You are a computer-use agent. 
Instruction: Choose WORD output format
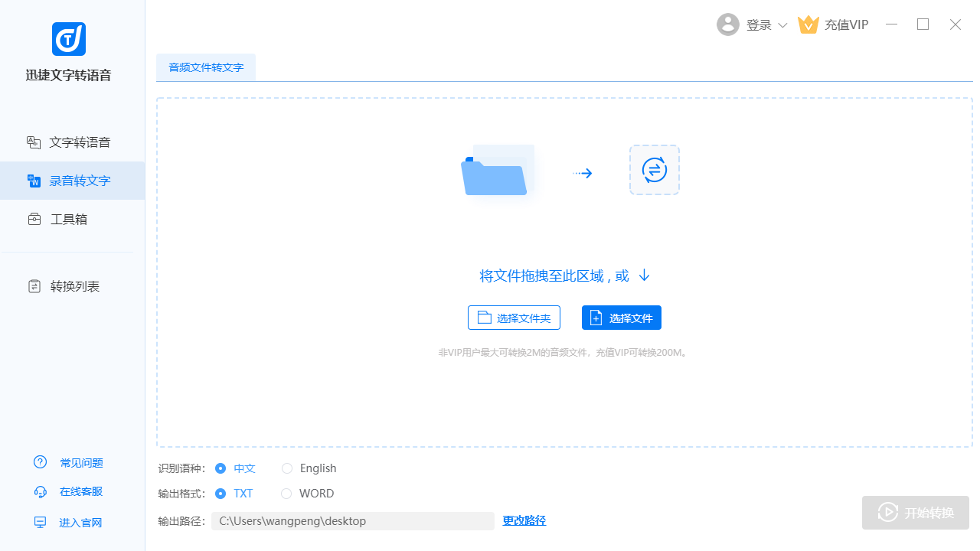287,494
